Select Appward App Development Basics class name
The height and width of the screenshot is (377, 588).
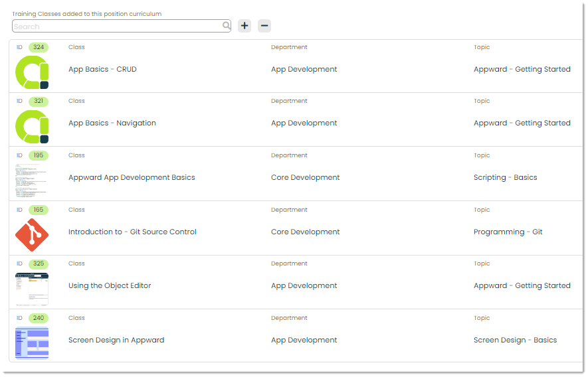pos(132,178)
